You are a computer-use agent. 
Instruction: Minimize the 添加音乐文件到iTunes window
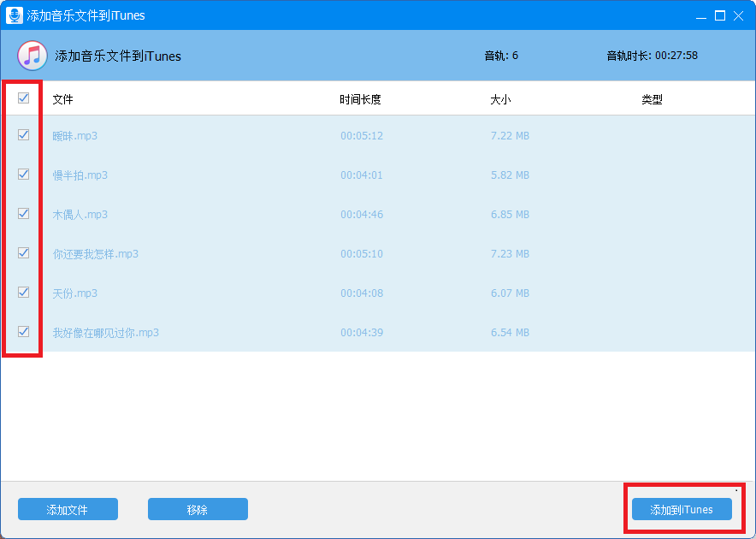(701, 16)
